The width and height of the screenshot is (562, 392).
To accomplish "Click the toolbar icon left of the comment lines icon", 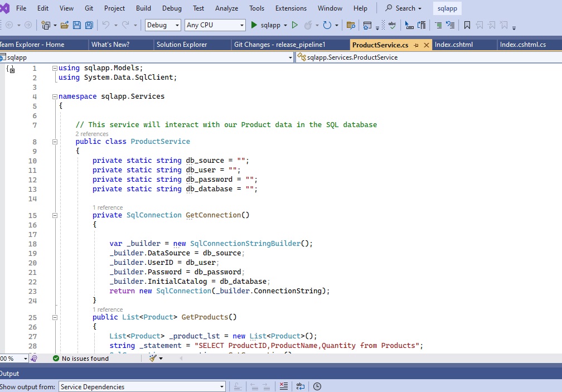I will click(421, 25).
